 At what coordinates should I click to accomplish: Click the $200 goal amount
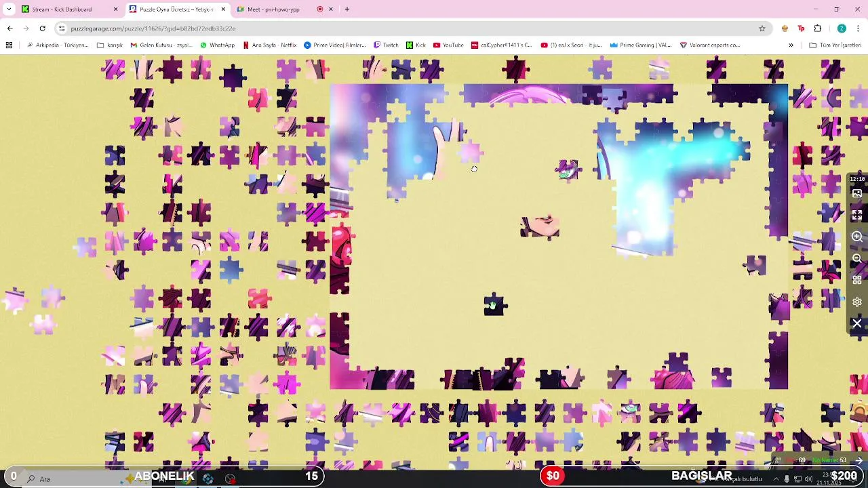pyautogui.click(x=844, y=476)
